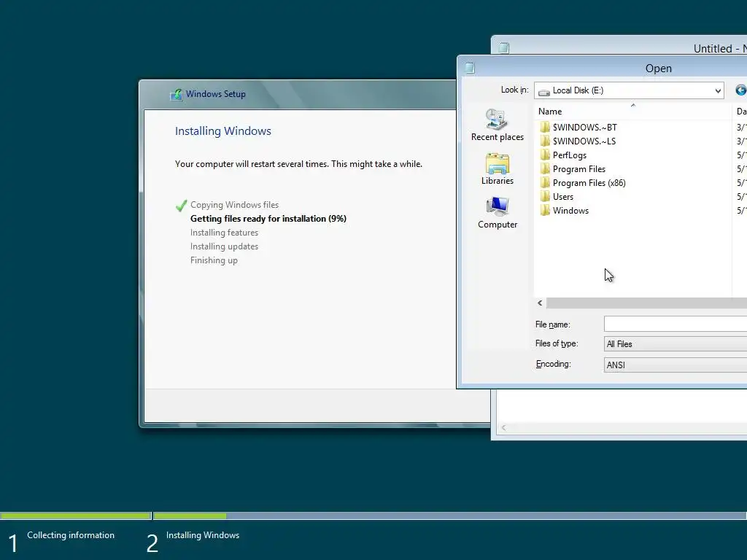Open the Libraries shortcut
747x560 pixels.
click(x=497, y=169)
